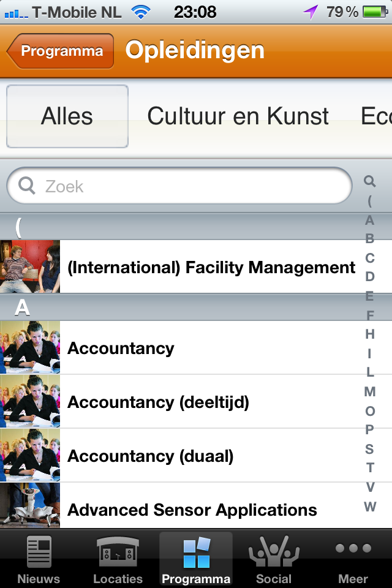Switch to Cultuur en Kunst category
This screenshot has width=392, height=588.
[x=238, y=116]
